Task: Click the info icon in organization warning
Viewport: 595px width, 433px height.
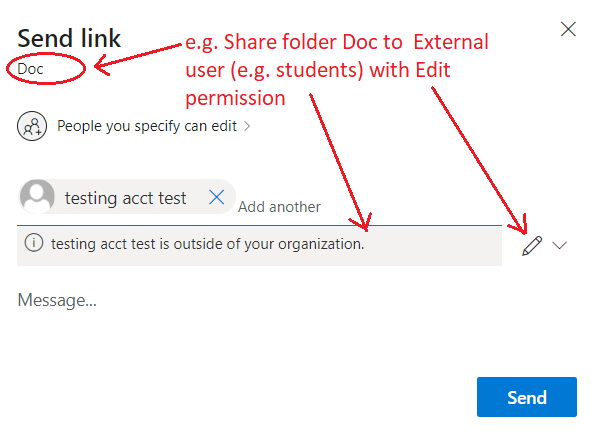Action: coord(34,242)
